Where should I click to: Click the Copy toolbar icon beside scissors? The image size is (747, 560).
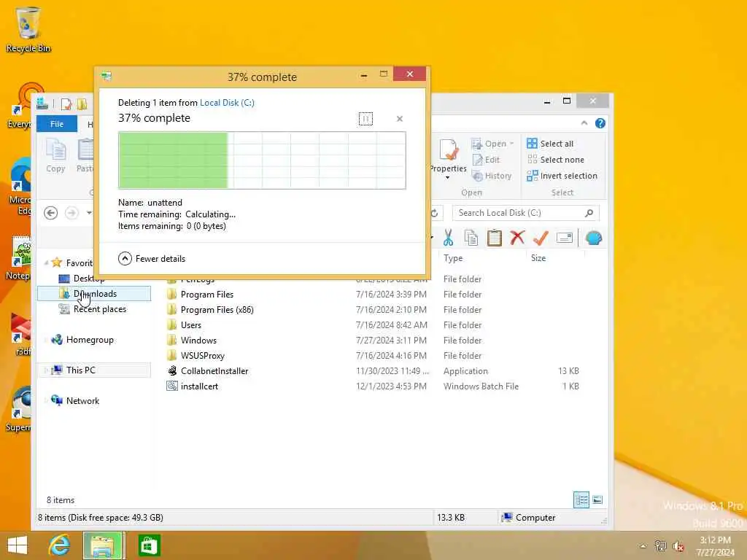(x=471, y=238)
